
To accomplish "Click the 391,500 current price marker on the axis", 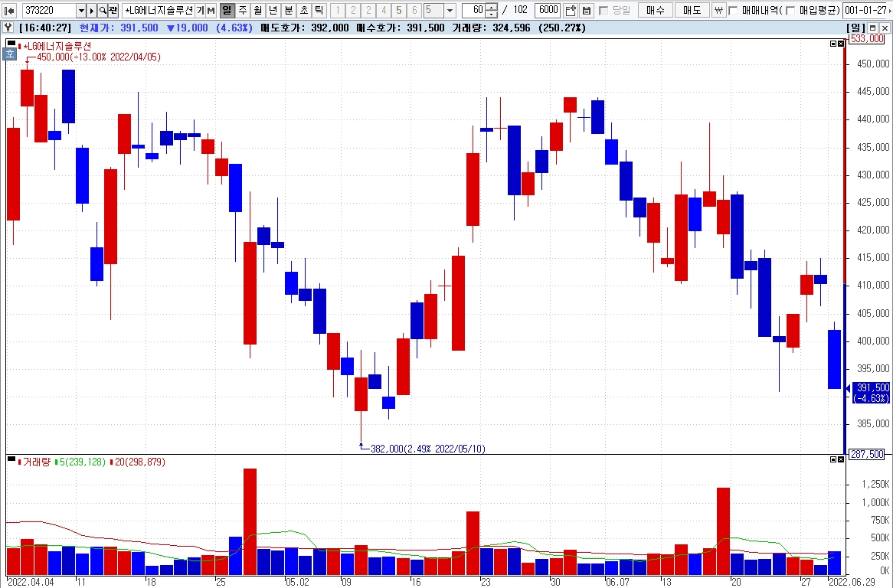I will (871, 393).
